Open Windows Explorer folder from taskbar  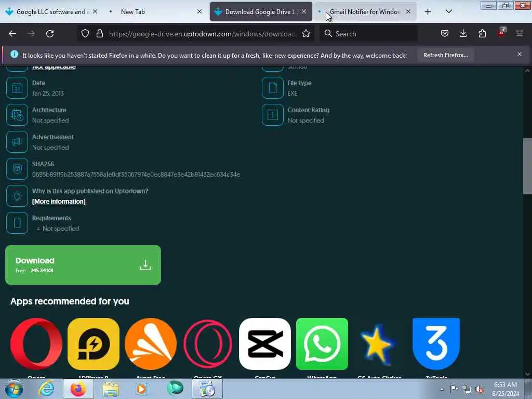[111, 389]
